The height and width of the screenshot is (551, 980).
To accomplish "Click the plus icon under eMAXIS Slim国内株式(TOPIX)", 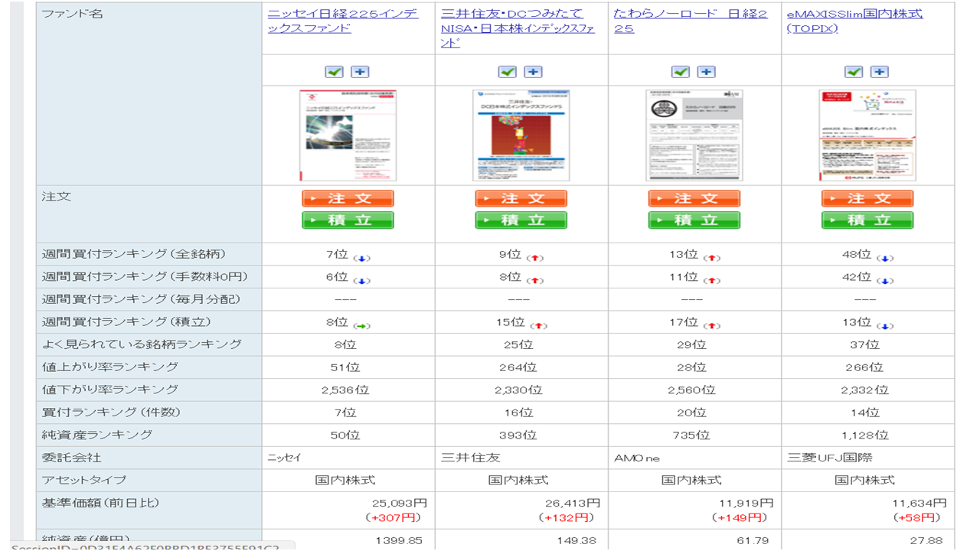I will tap(880, 71).
